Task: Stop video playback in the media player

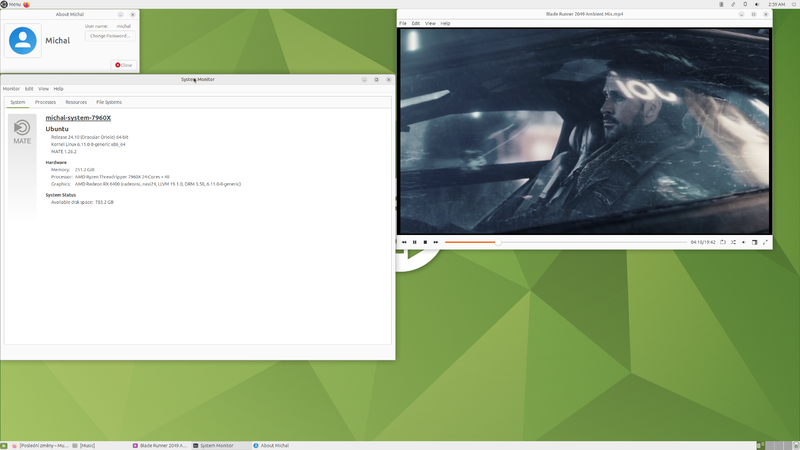Action: pyautogui.click(x=425, y=242)
